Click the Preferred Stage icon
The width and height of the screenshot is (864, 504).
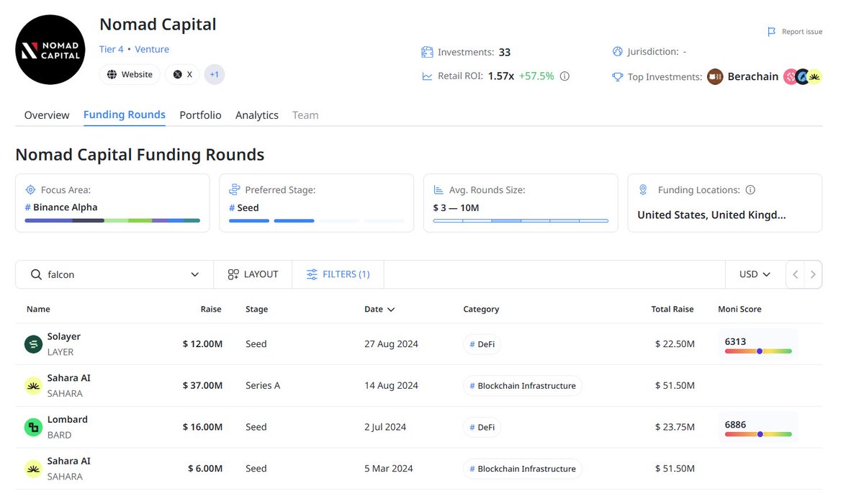234,190
